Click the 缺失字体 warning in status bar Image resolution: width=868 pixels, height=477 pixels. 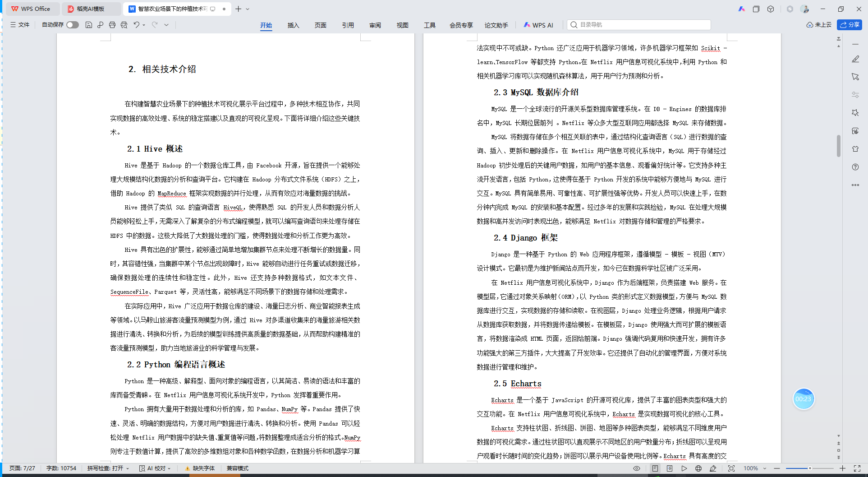(x=200, y=468)
